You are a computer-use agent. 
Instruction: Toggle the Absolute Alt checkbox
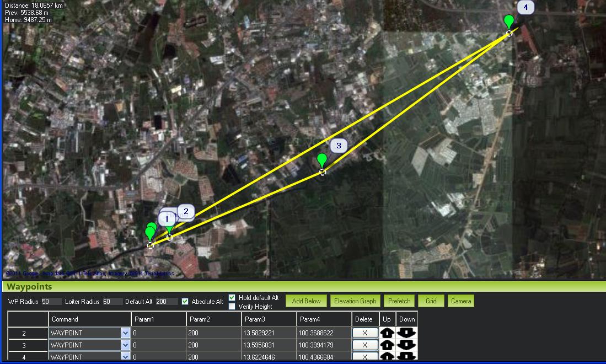click(185, 302)
